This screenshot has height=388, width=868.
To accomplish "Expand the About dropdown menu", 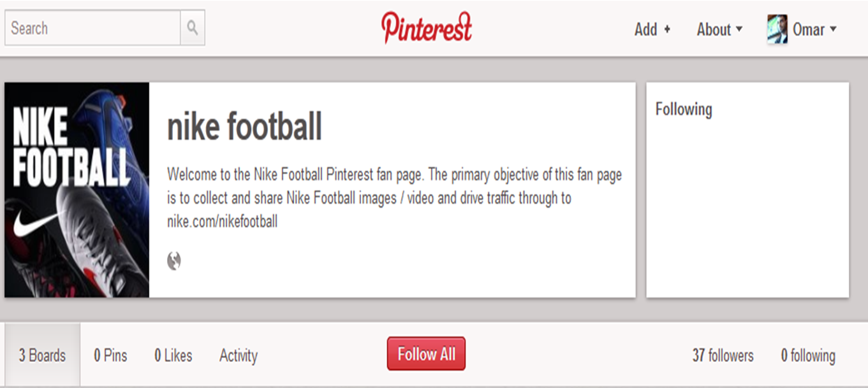I will pyautogui.click(x=719, y=29).
